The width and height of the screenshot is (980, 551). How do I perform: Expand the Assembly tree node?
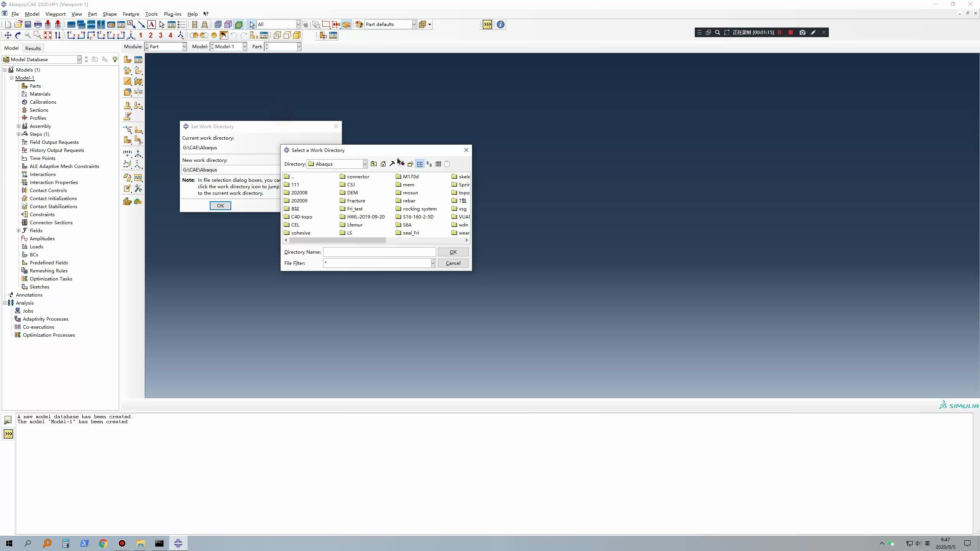[18, 126]
